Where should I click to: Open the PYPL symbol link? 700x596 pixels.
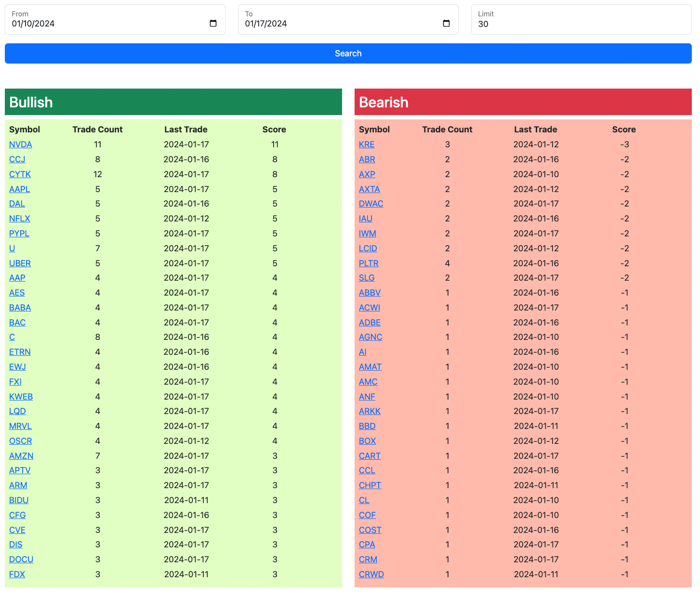[19, 233]
